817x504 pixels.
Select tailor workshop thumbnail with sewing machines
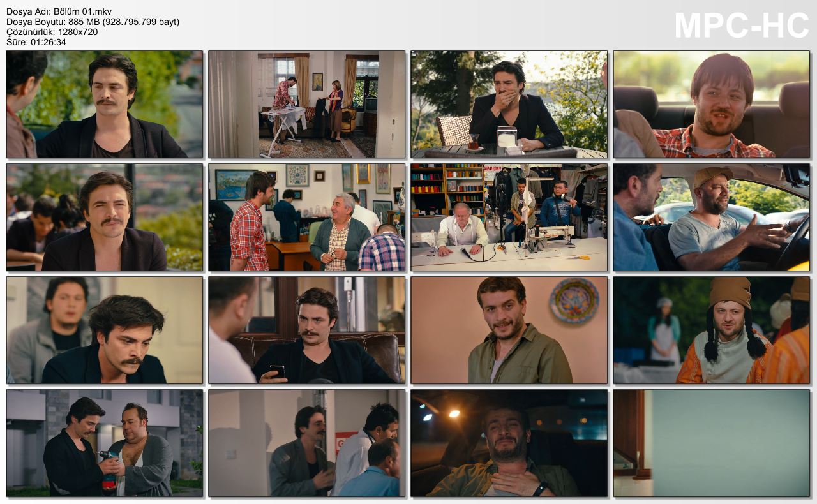[509, 218]
